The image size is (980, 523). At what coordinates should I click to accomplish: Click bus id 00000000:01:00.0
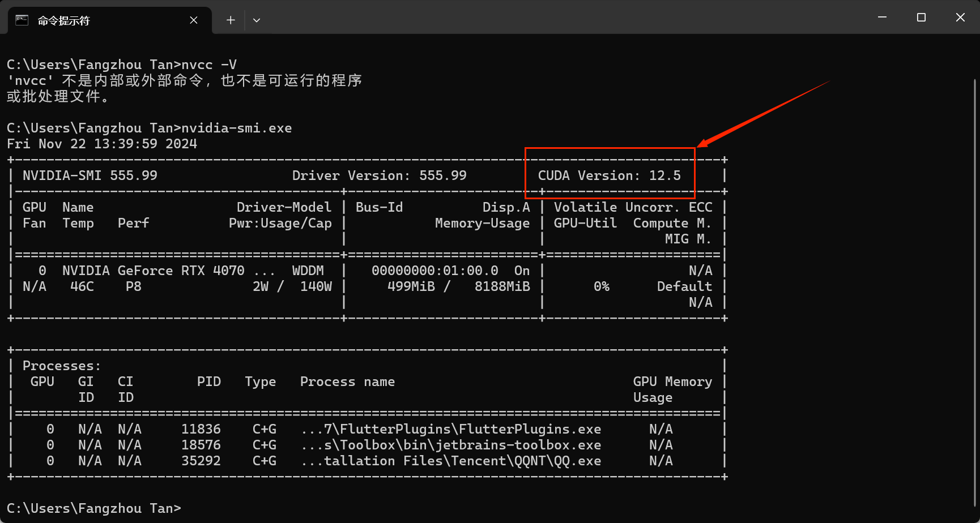[435, 271]
